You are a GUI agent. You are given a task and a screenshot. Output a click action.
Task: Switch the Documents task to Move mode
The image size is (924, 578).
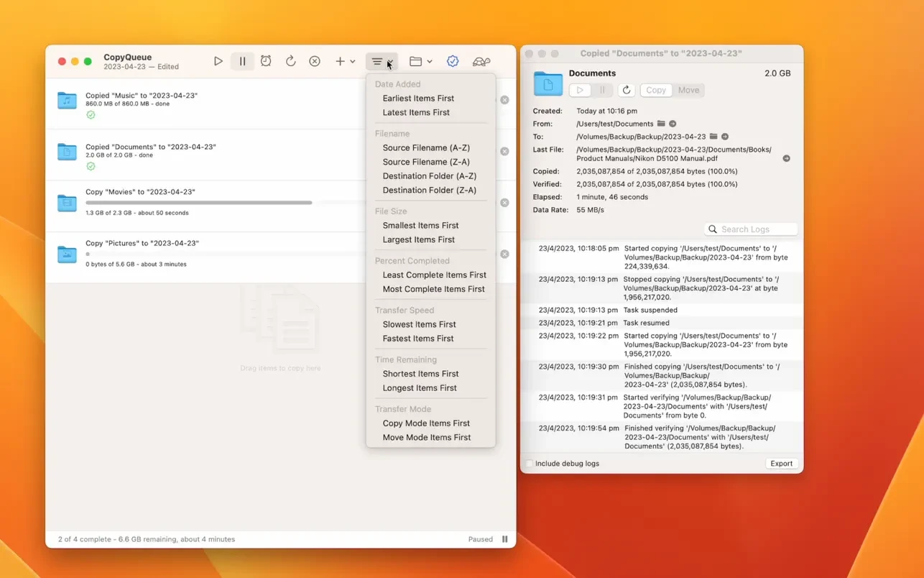tap(688, 90)
